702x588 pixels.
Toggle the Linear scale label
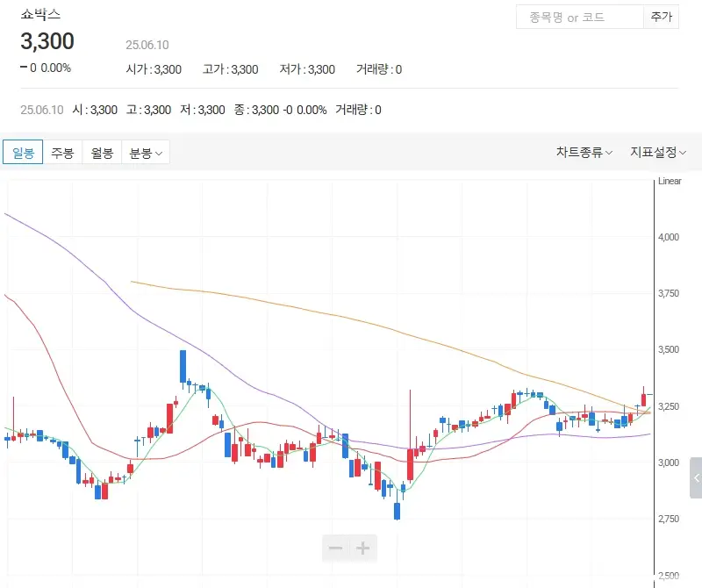pyautogui.click(x=670, y=181)
